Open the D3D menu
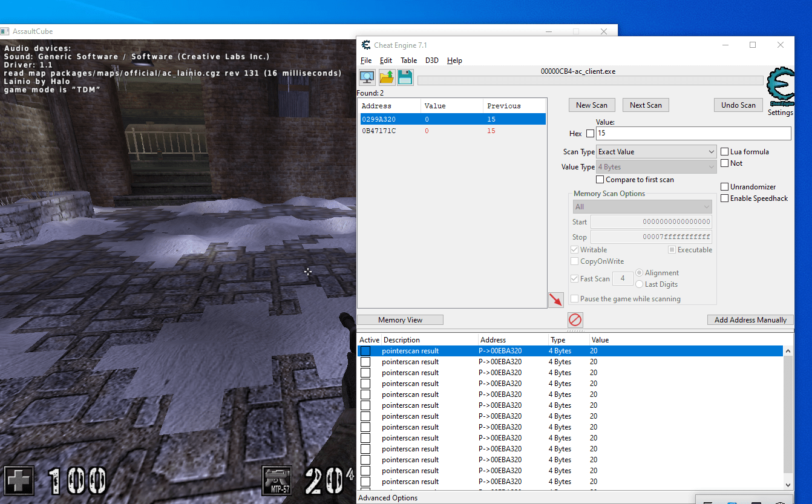 point(432,61)
